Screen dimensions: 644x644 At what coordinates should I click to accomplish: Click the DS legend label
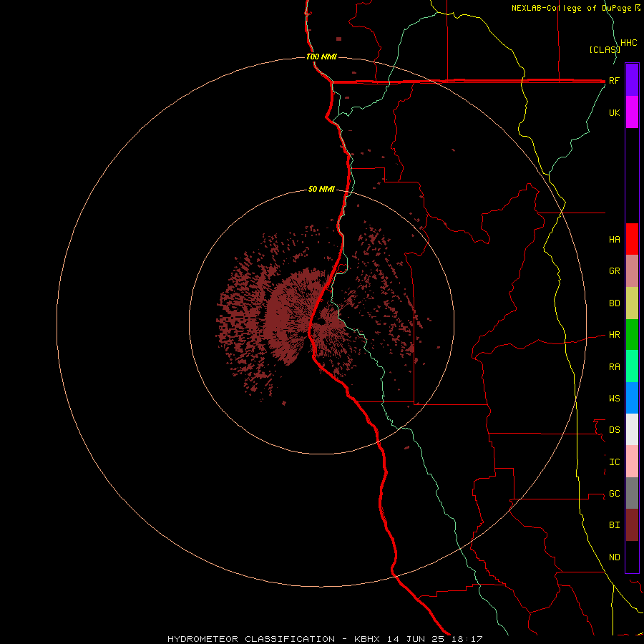(x=615, y=430)
